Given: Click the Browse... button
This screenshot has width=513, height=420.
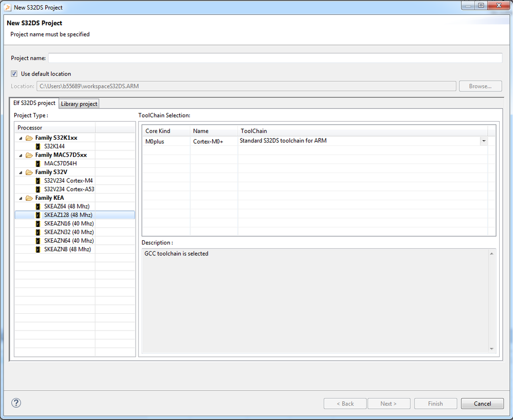Looking at the screenshot, I should 480,86.
